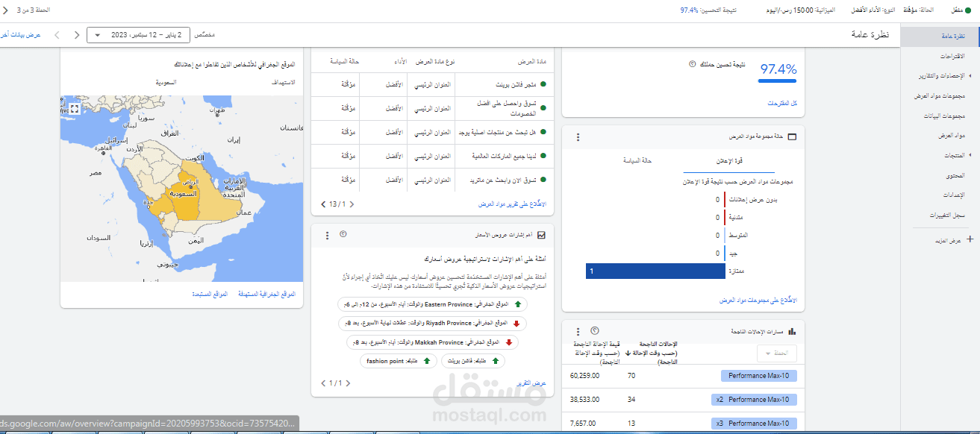Select 'السعودية' tab above the map
The image size is (980, 434).
point(166,82)
